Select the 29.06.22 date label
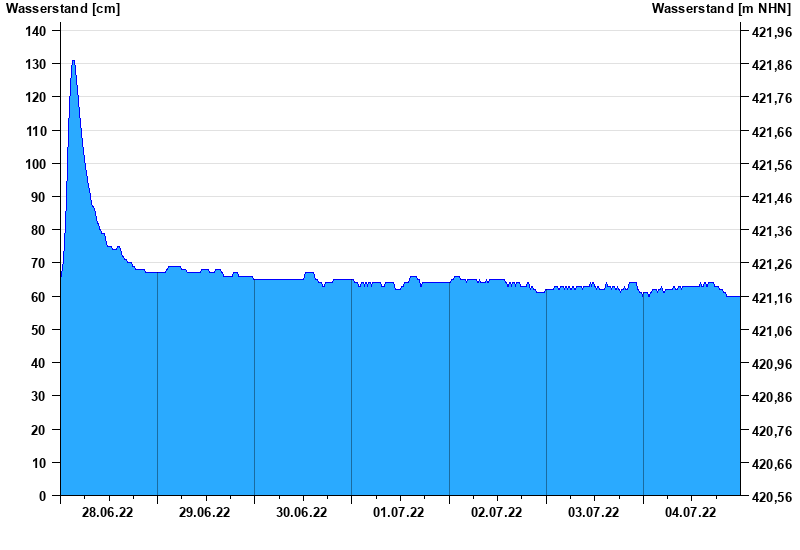Viewport: 800px width, 550px height. (205, 513)
